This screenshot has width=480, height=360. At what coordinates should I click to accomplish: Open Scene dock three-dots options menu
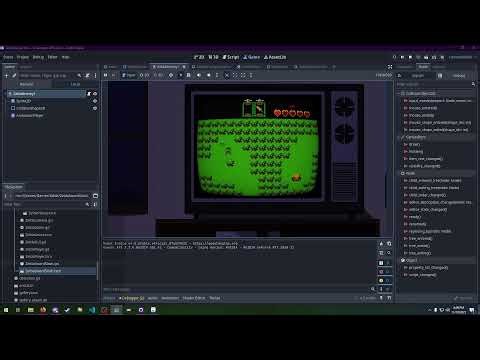pyautogui.click(x=95, y=76)
